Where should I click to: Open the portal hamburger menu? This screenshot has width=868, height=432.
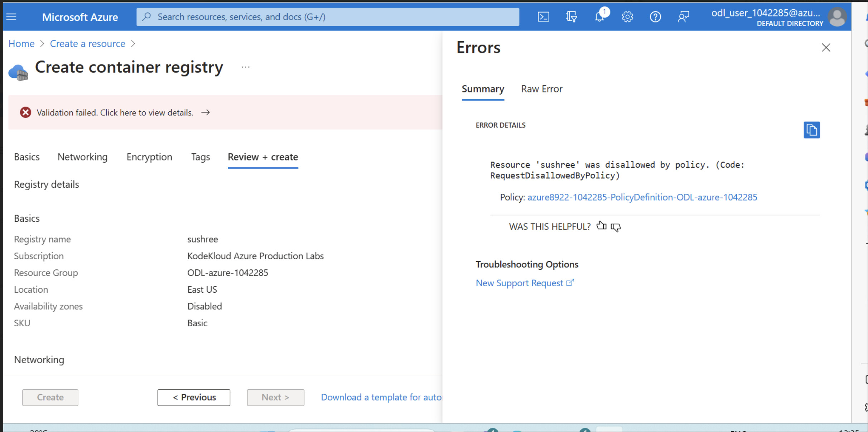tap(11, 17)
